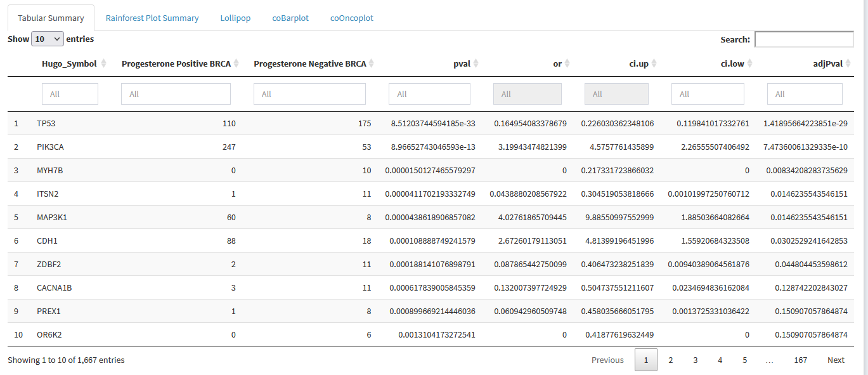Screen dimensions: 868x375
Task: Click Progesterone Positive BRCA filter field
Action: (x=176, y=94)
